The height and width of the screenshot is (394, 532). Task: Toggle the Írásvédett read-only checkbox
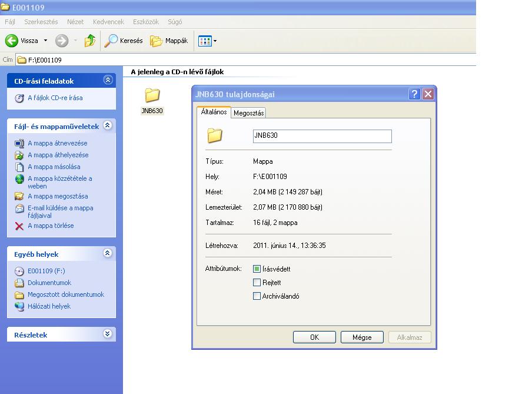pyautogui.click(x=257, y=269)
